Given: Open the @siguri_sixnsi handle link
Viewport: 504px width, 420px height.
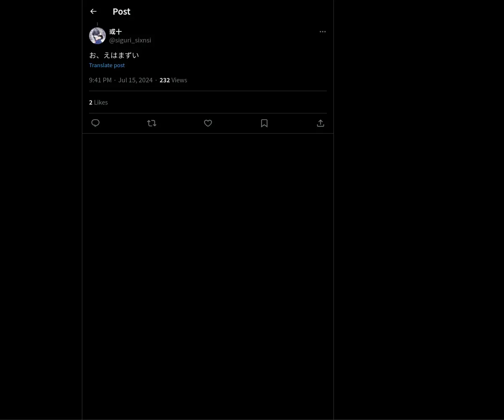Looking at the screenshot, I should coord(130,40).
